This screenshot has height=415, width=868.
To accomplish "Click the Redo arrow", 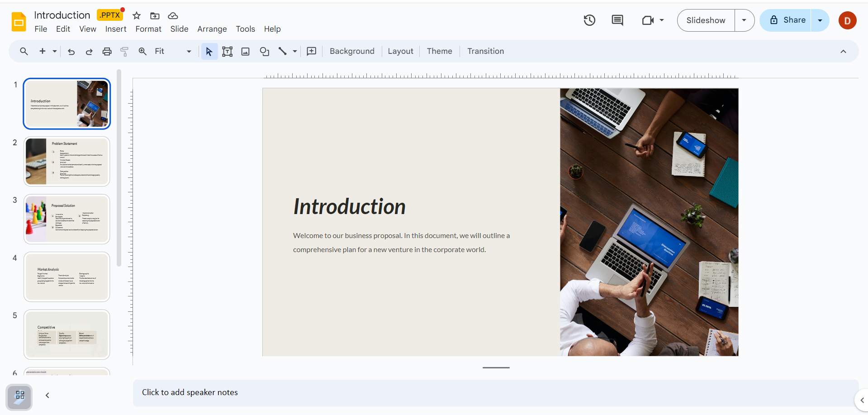I will coord(89,52).
